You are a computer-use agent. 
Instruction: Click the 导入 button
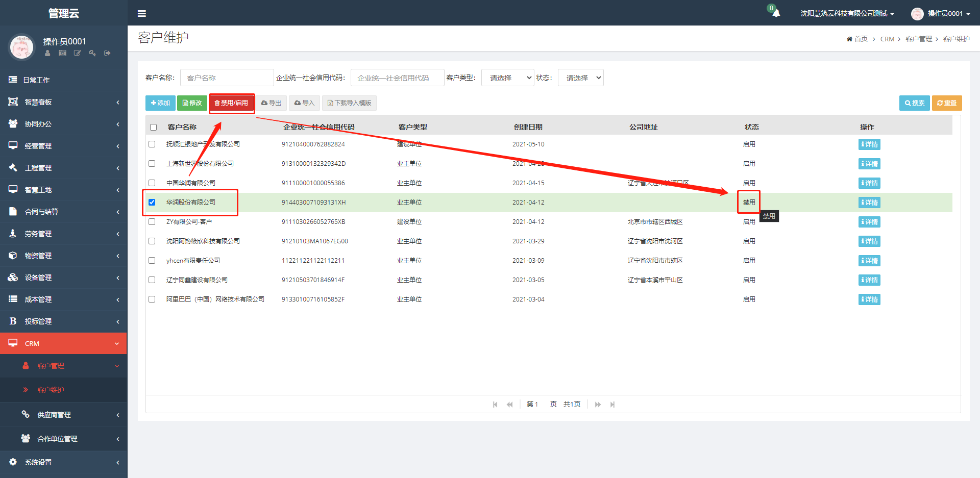point(304,103)
